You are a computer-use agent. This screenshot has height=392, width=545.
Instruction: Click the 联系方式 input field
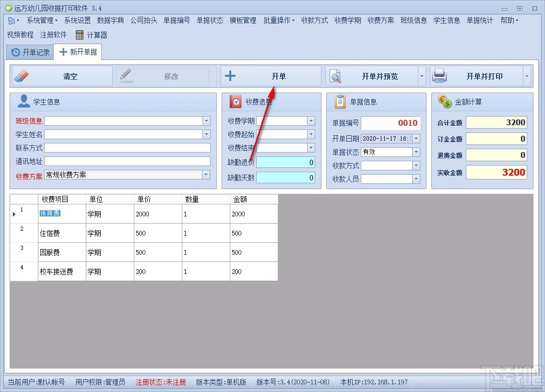tap(127, 148)
